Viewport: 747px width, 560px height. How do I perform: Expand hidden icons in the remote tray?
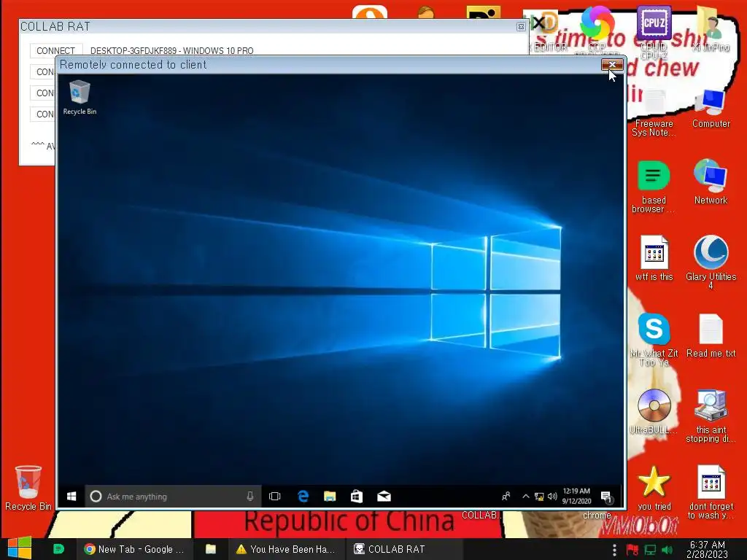(526, 496)
